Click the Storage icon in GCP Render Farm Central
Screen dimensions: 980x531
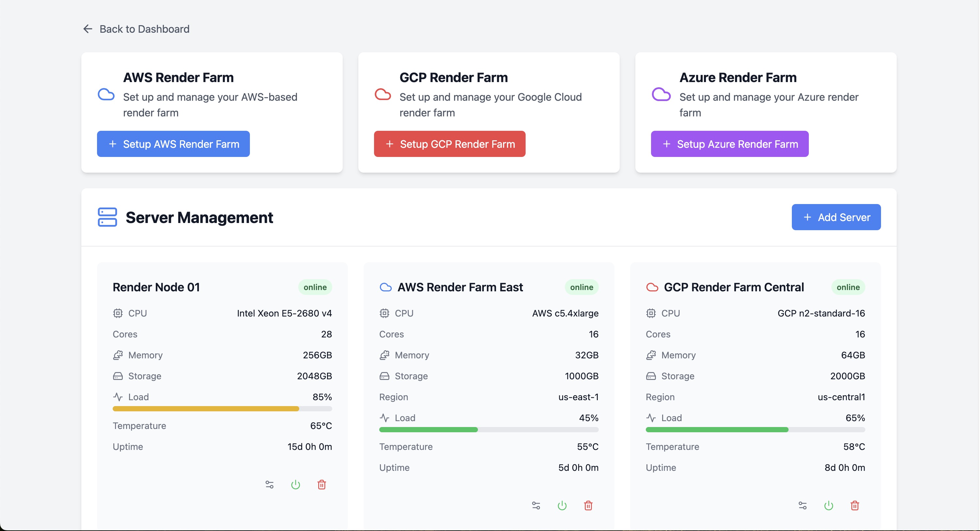pos(651,376)
